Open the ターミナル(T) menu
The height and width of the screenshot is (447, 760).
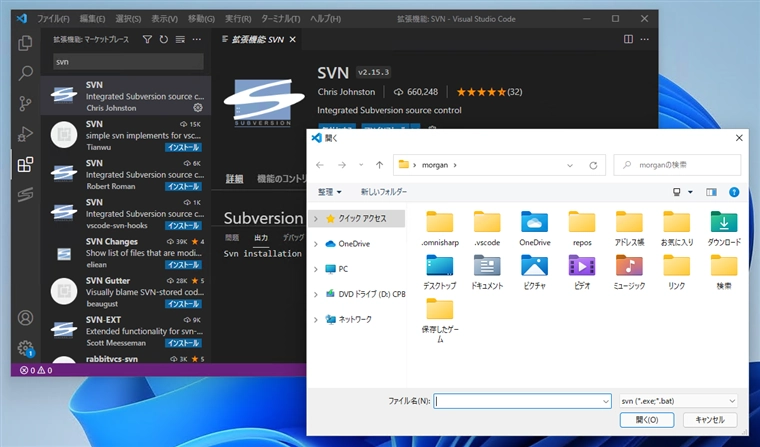pyautogui.click(x=281, y=19)
